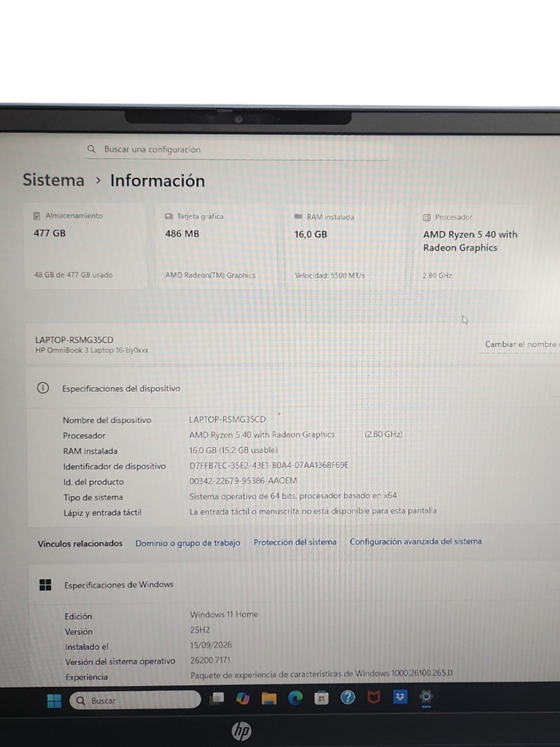This screenshot has height=747, width=560.
Task: Click Cambiar el nombre button
Action: tap(521, 344)
